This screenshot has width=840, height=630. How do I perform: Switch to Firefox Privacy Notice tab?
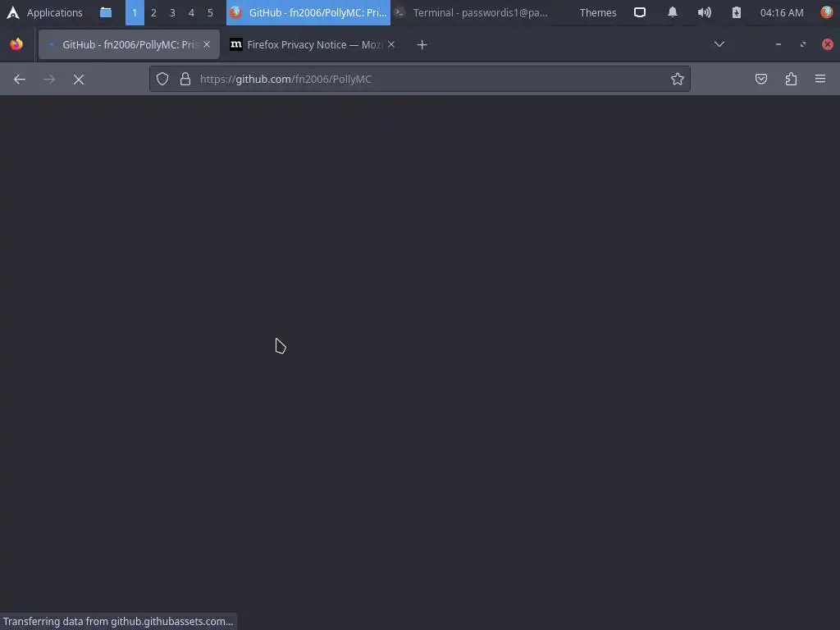coord(313,44)
